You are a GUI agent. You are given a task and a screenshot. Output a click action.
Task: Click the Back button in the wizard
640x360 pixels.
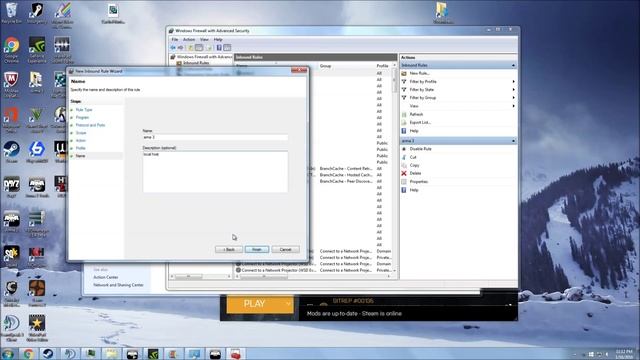(x=229, y=249)
